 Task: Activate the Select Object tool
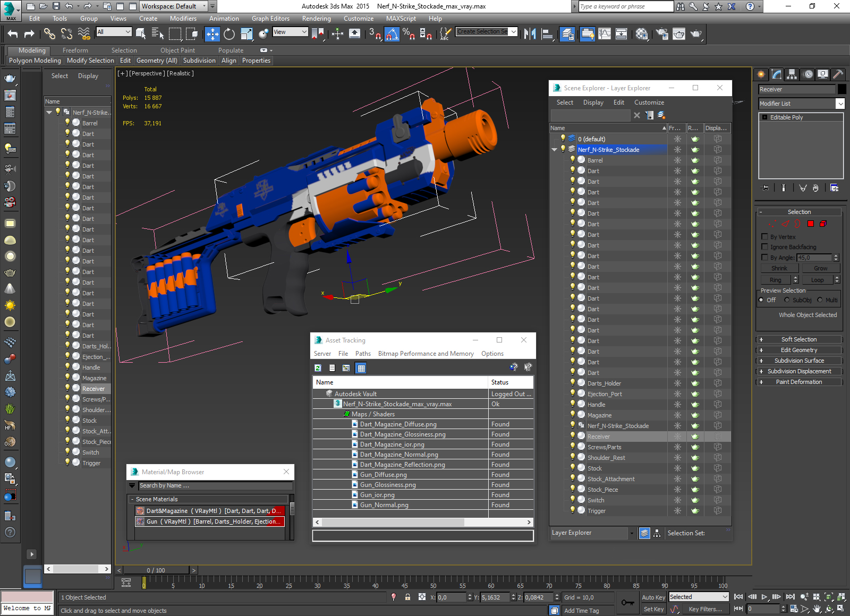click(141, 34)
